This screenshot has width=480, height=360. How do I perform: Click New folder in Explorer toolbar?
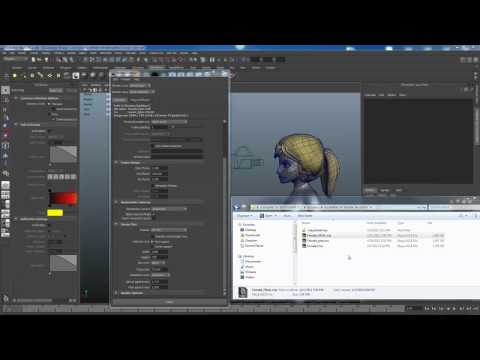(305, 216)
